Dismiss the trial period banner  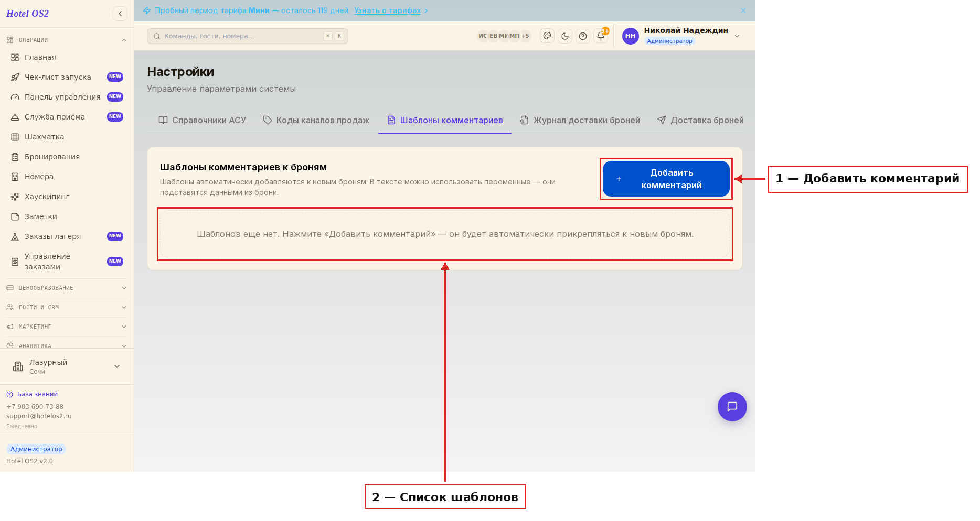pos(743,10)
